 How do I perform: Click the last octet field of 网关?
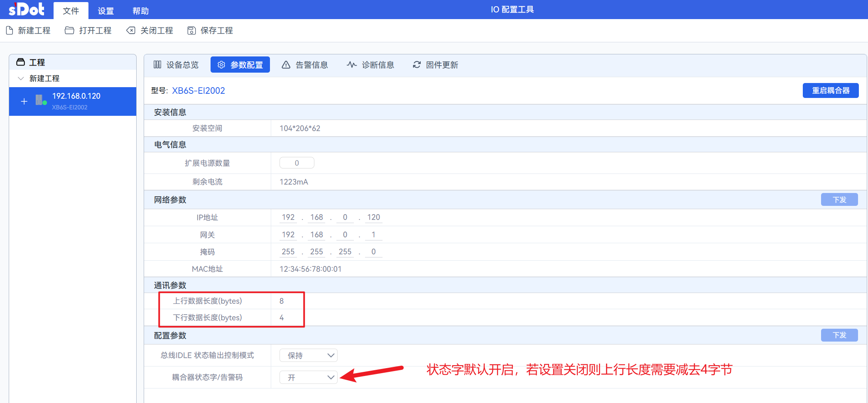pos(374,234)
